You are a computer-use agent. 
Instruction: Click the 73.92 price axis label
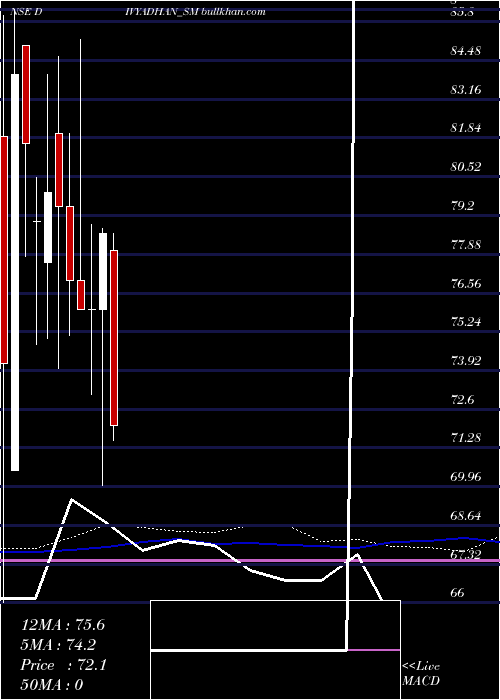coord(465,360)
